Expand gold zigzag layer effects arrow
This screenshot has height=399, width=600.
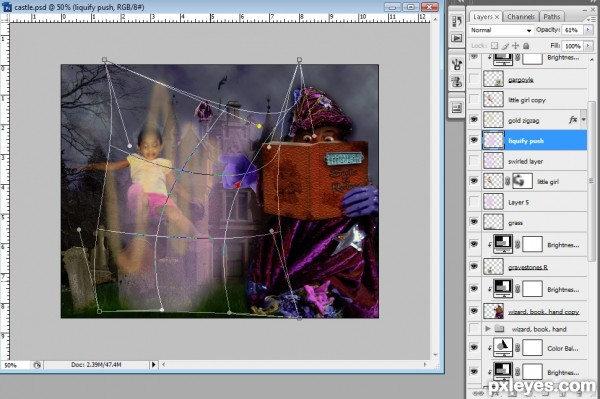tap(583, 120)
